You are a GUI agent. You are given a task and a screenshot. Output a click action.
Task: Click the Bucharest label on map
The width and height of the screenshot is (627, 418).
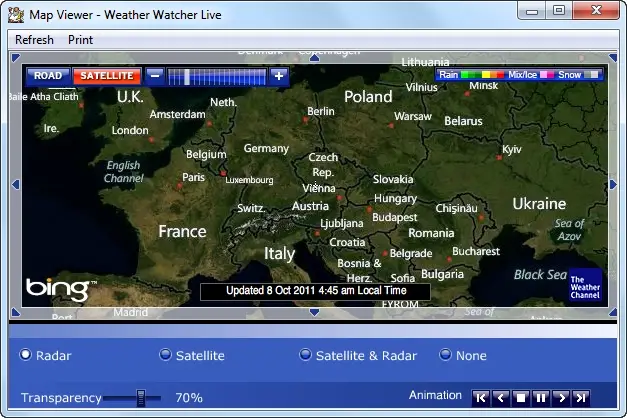click(x=476, y=251)
